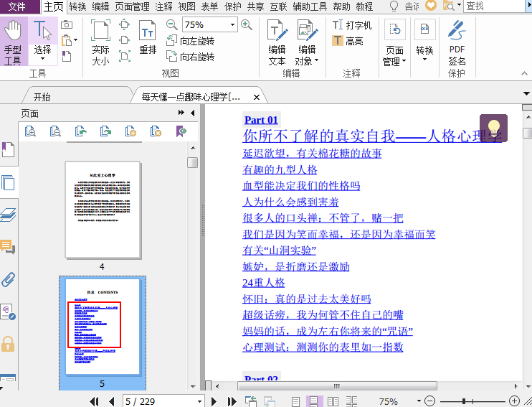Collapse the Pages (页面) panel with the left arrow
This screenshot has height=407, width=532.
click(193, 113)
